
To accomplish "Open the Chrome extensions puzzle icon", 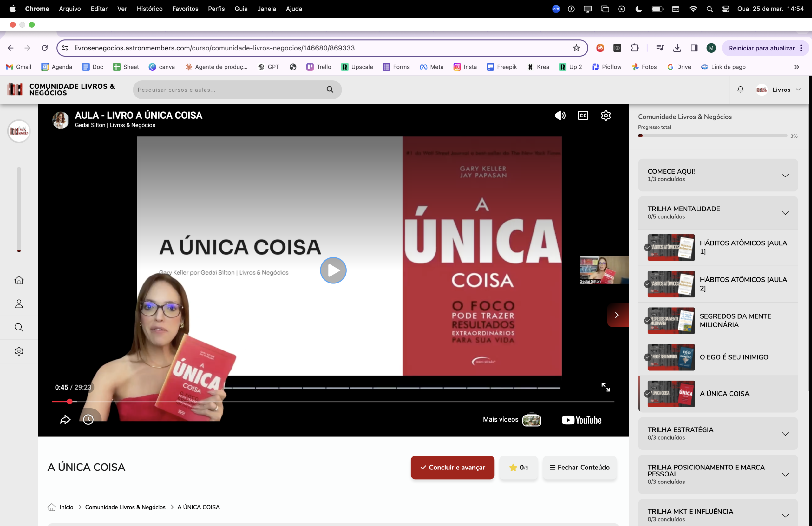I will point(634,48).
